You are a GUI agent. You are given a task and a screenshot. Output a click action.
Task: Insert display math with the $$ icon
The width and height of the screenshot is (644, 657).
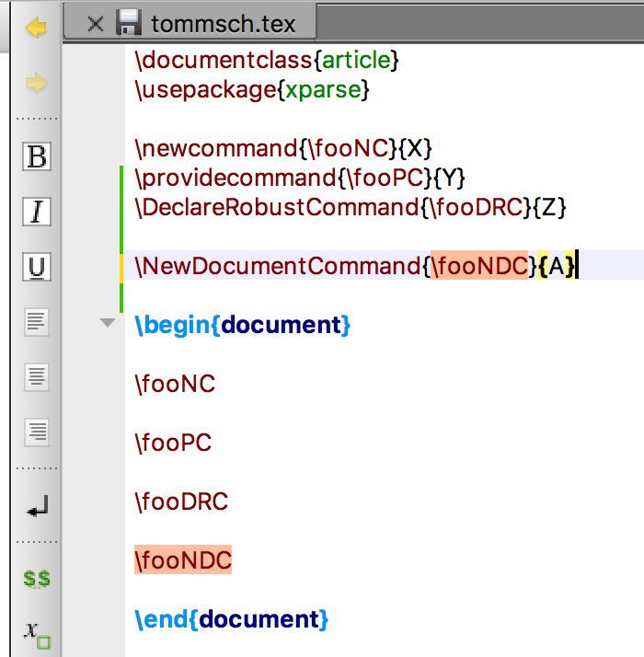pos(37,579)
